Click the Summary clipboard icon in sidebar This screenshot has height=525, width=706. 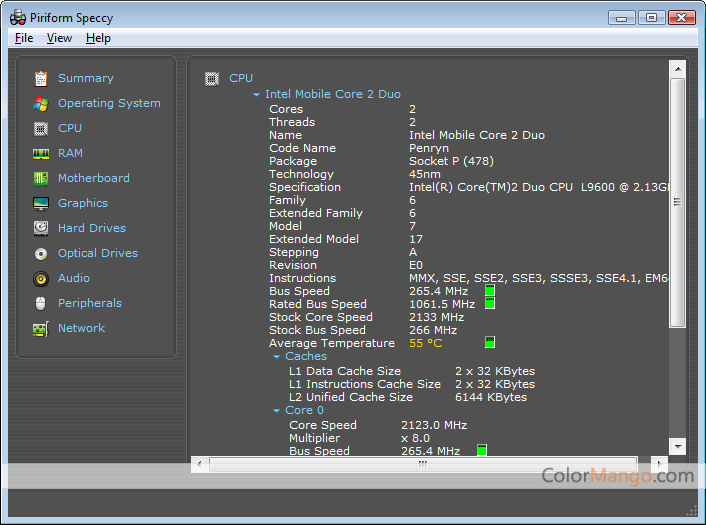pos(41,78)
